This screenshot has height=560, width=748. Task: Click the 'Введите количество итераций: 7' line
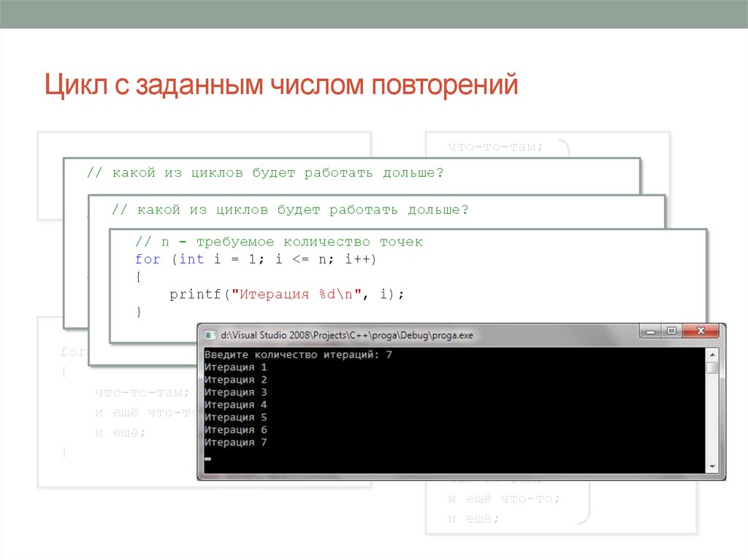click(x=298, y=355)
